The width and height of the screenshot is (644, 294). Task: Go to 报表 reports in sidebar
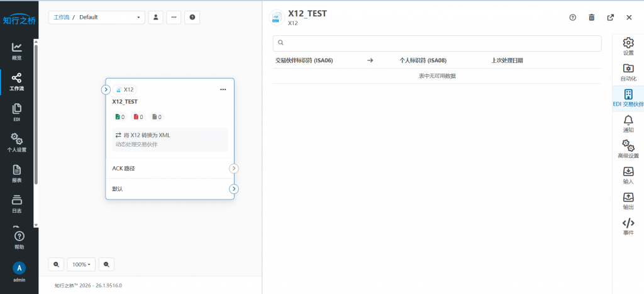click(17, 174)
